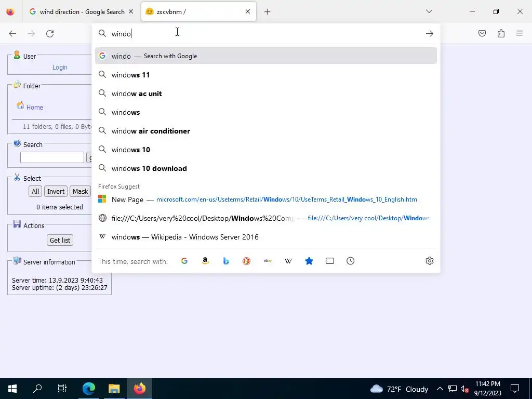Viewport: 532px width, 399px height.
Task: Click the Server uptime line
Action: [x=60, y=288]
